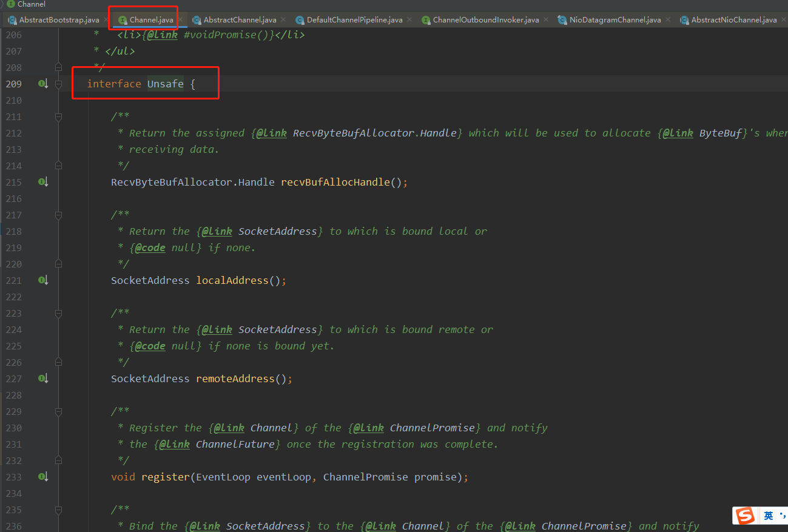Click fold end marker at line 208
Screen dimensions: 788x532
click(x=59, y=67)
